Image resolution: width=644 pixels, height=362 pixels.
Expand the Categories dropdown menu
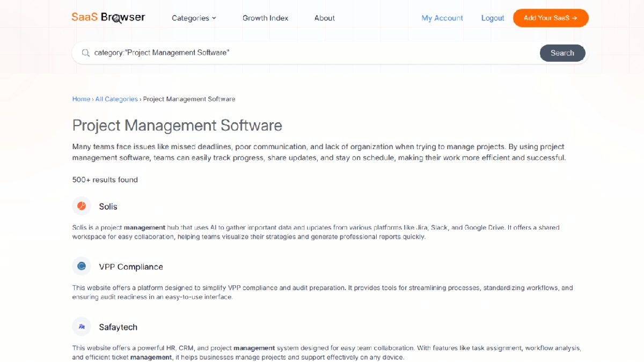tap(194, 18)
